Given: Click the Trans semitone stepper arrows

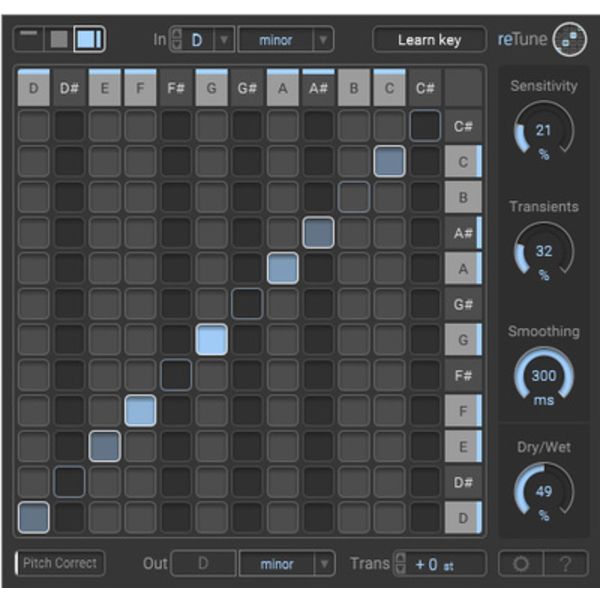Looking at the screenshot, I should (x=401, y=563).
